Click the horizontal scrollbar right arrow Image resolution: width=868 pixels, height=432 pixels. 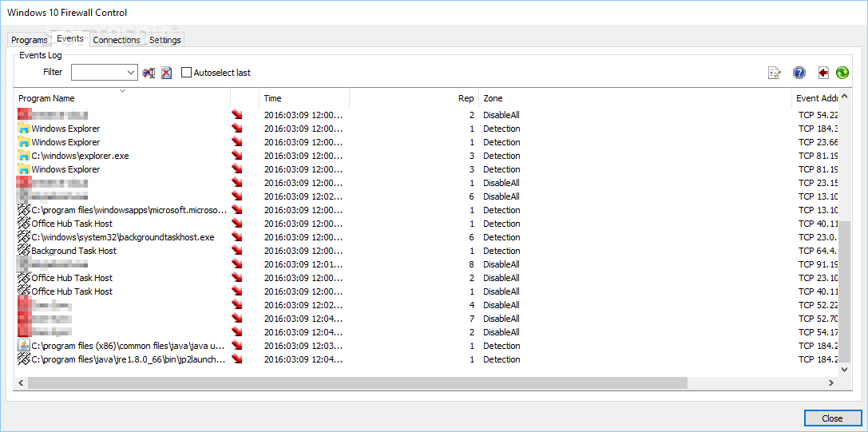(x=831, y=382)
